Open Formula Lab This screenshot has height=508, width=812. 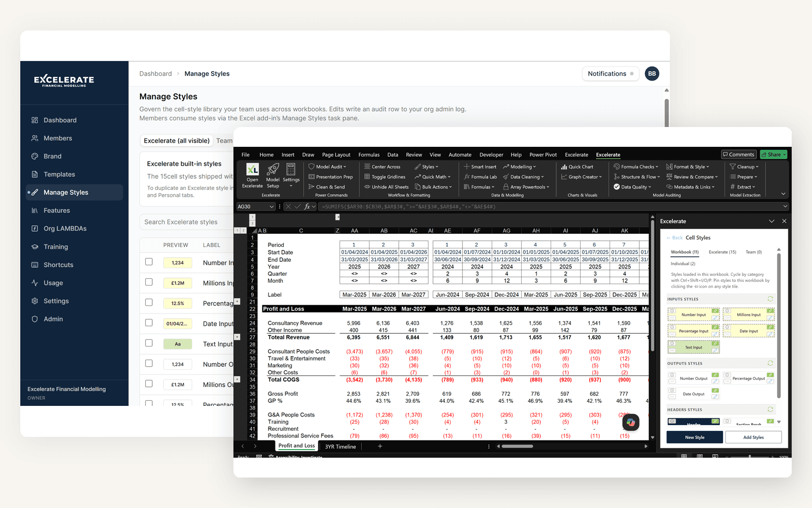[480, 177]
